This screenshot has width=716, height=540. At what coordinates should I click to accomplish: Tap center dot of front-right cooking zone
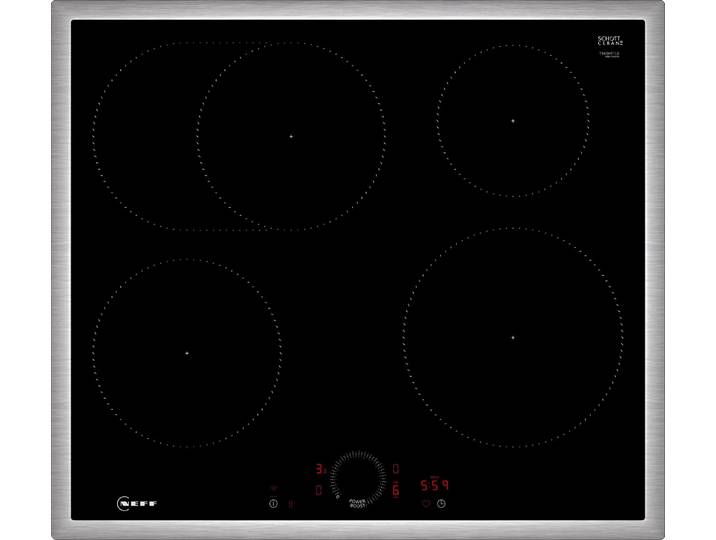[x=513, y=338]
